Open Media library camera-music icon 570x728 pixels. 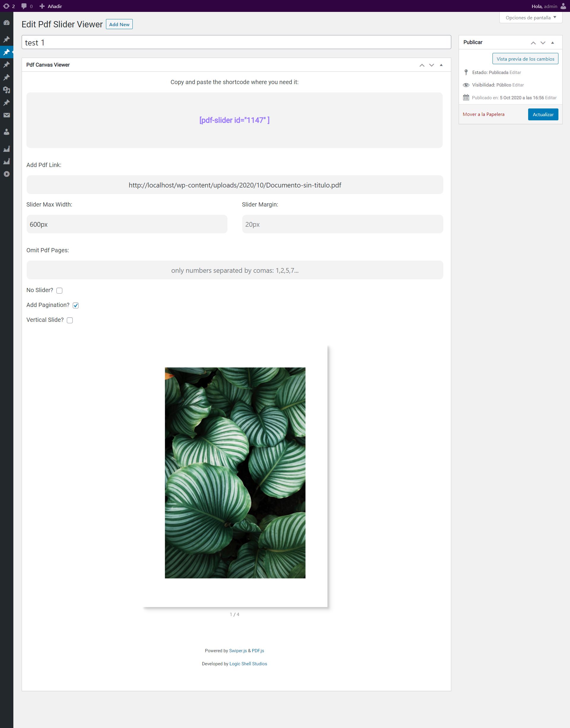pos(6,90)
